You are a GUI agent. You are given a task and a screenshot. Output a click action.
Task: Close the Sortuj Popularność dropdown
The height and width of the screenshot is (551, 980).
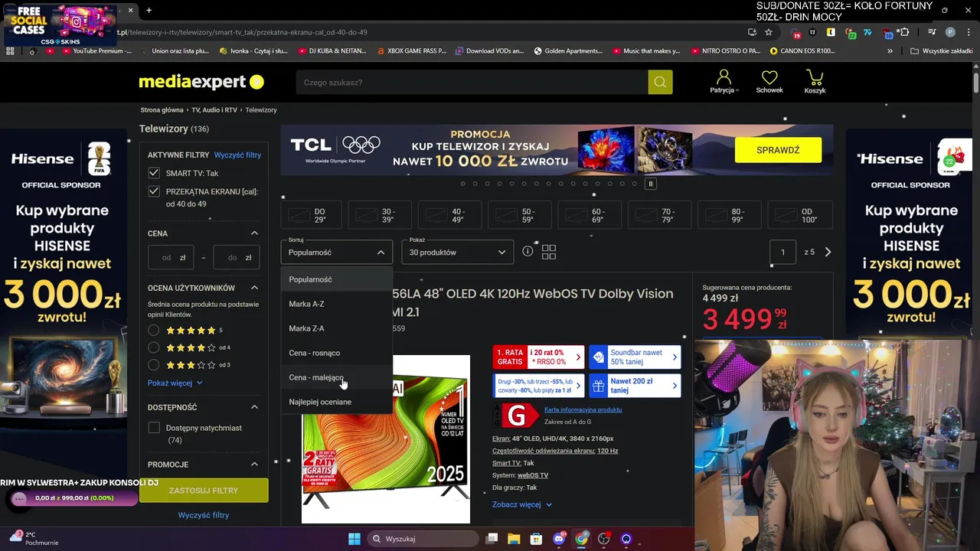[x=337, y=252]
